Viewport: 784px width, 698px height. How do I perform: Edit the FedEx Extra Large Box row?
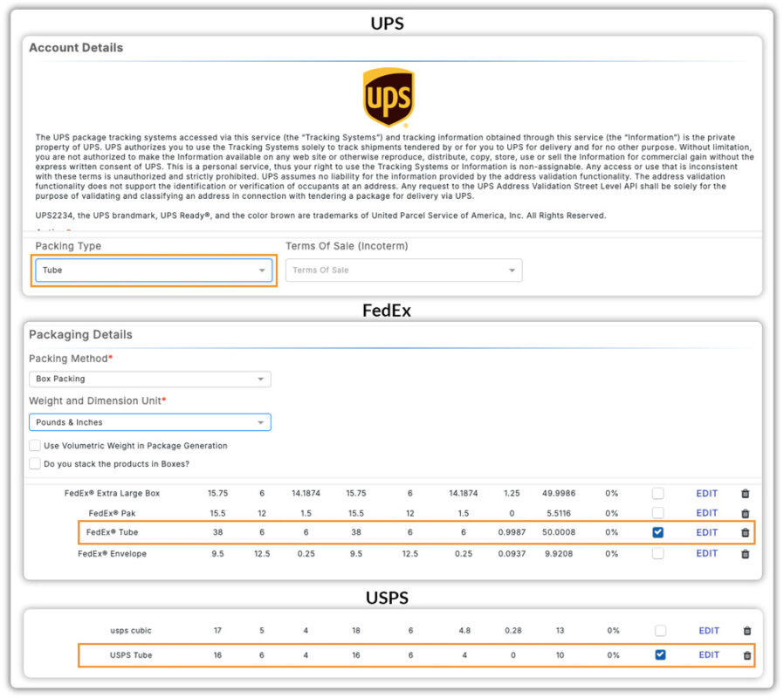pyautogui.click(x=706, y=494)
